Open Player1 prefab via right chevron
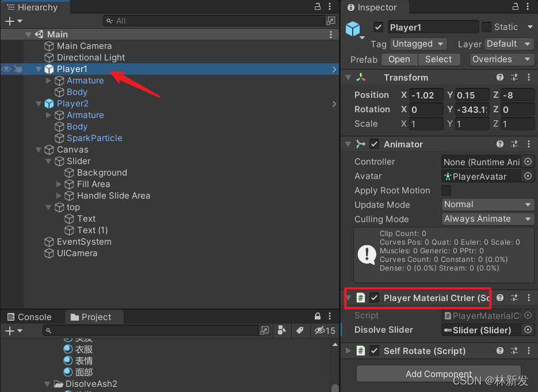Screen dimensions: 538x392 [x=334, y=69]
